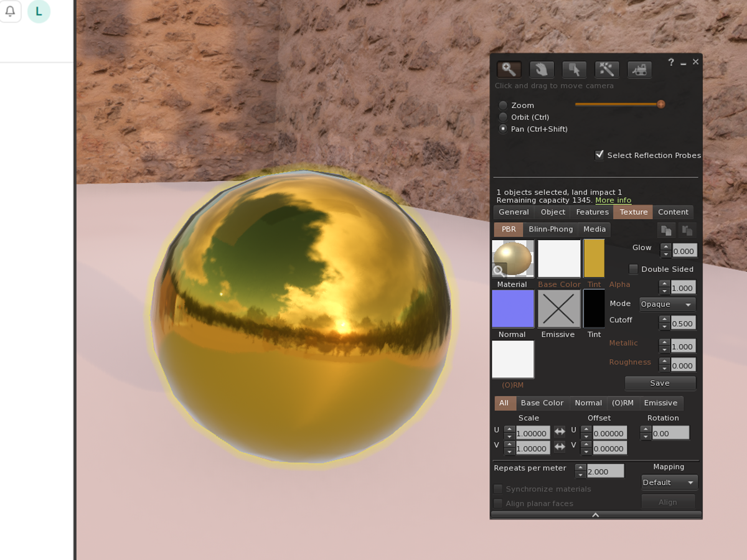The image size is (747, 560).
Task: Click the Offset V input field
Action: [609, 448]
